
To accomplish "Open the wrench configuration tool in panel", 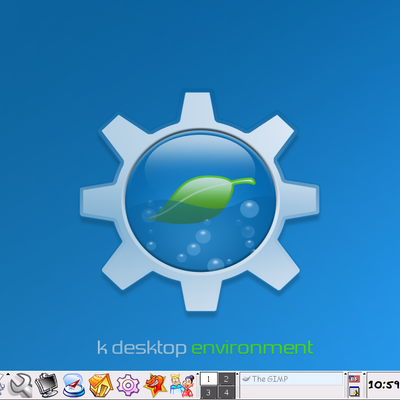I will click(21, 386).
